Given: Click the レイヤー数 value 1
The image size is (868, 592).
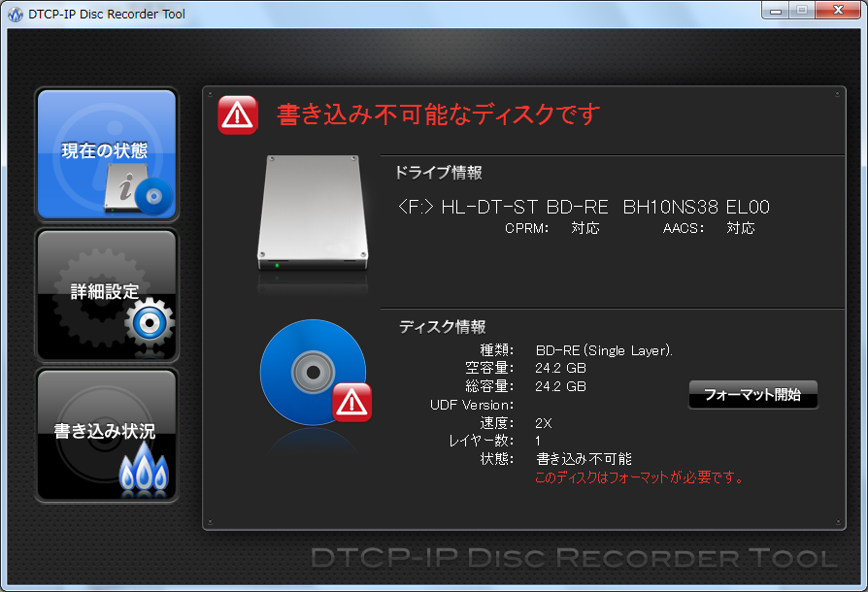Looking at the screenshot, I should 538,441.
